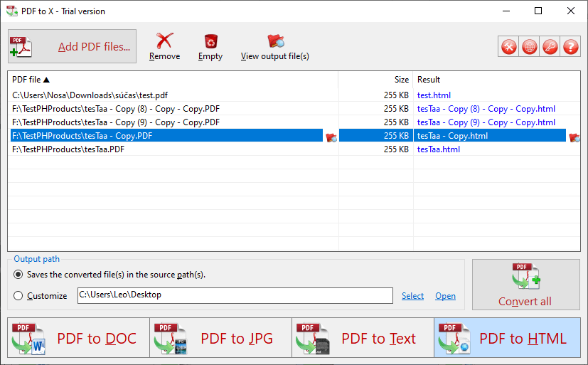The image size is (588, 365).
Task: Sort the list by the Result column
Action: click(496, 80)
